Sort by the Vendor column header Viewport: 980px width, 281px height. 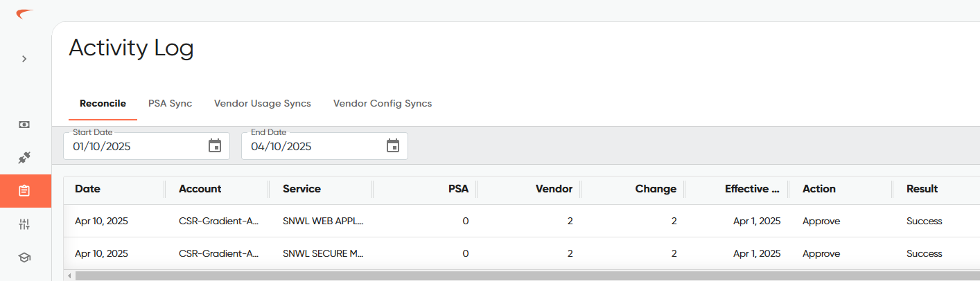click(554, 189)
